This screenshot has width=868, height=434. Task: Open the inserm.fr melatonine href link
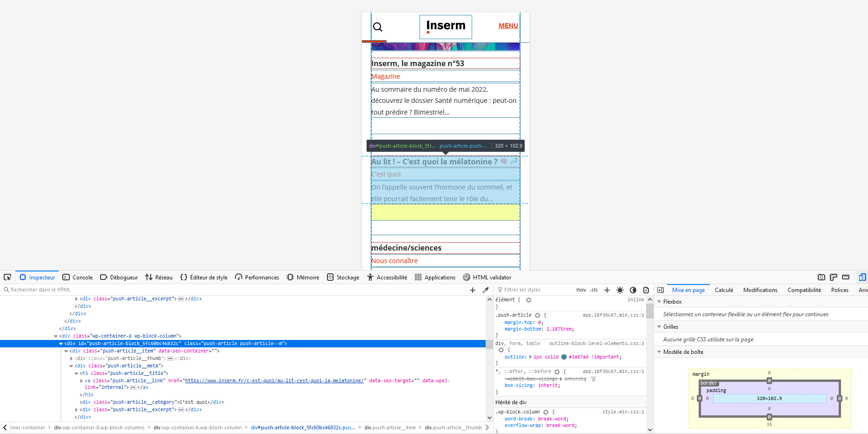click(x=274, y=380)
